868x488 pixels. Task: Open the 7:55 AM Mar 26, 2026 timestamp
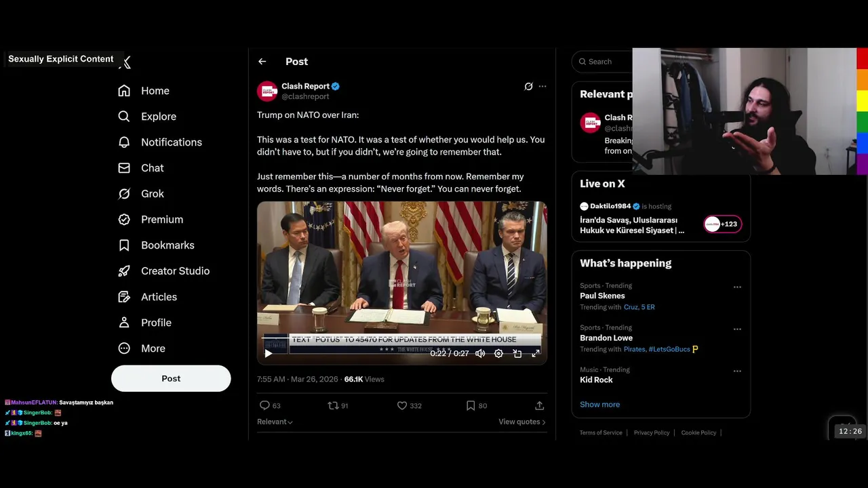click(x=298, y=379)
